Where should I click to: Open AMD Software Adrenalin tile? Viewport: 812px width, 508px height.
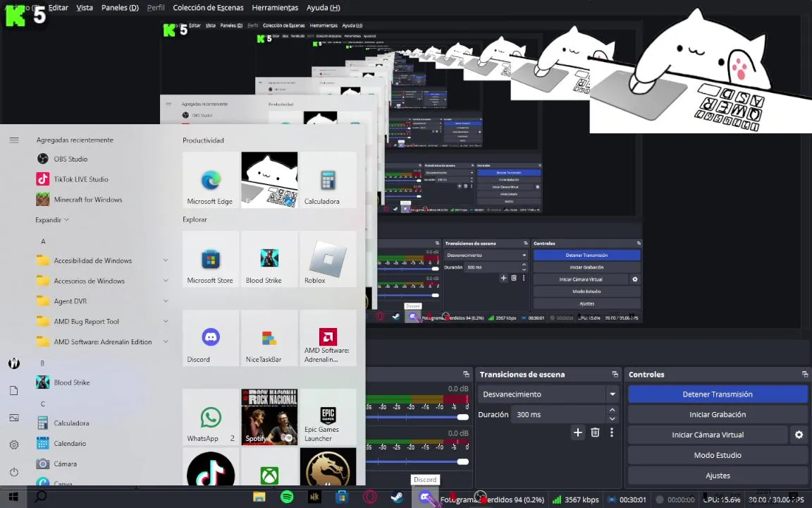click(x=328, y=338)
